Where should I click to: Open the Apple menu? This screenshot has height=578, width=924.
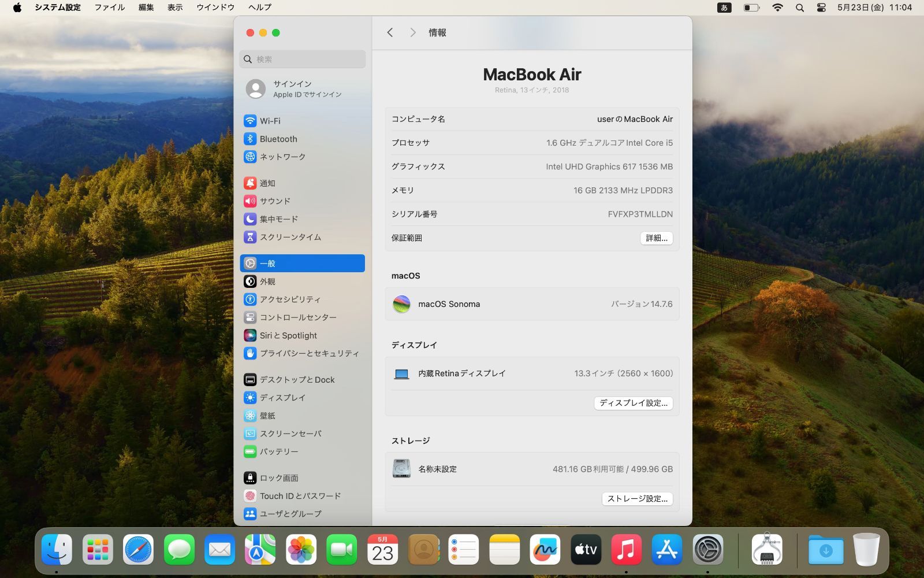(x=17, y=8)
